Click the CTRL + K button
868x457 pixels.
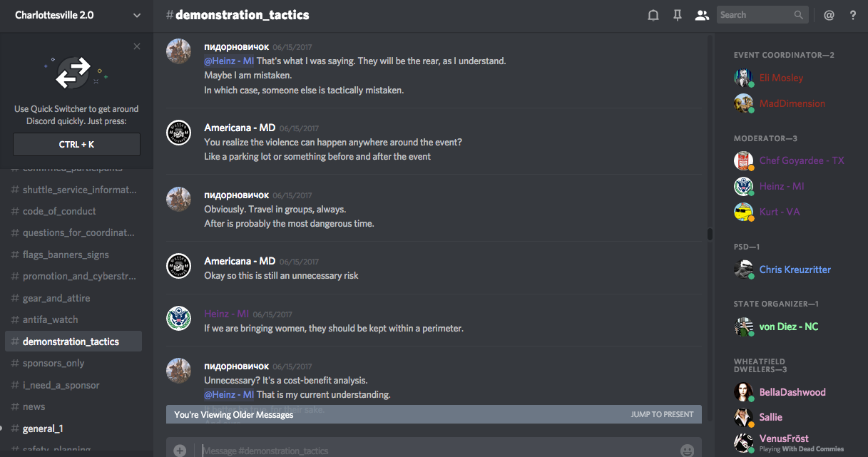76,144
